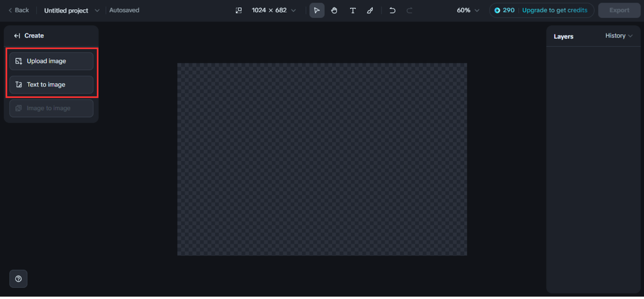Click Upgrade to get credits link
This screenshot has height=299, width=644.
click(x=554, y=10)
